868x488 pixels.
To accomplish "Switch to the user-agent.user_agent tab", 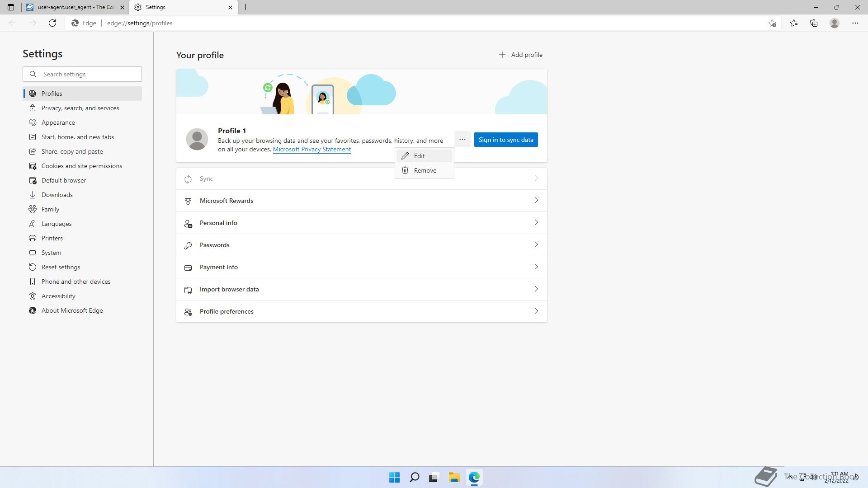I will [x=75, y=7].
